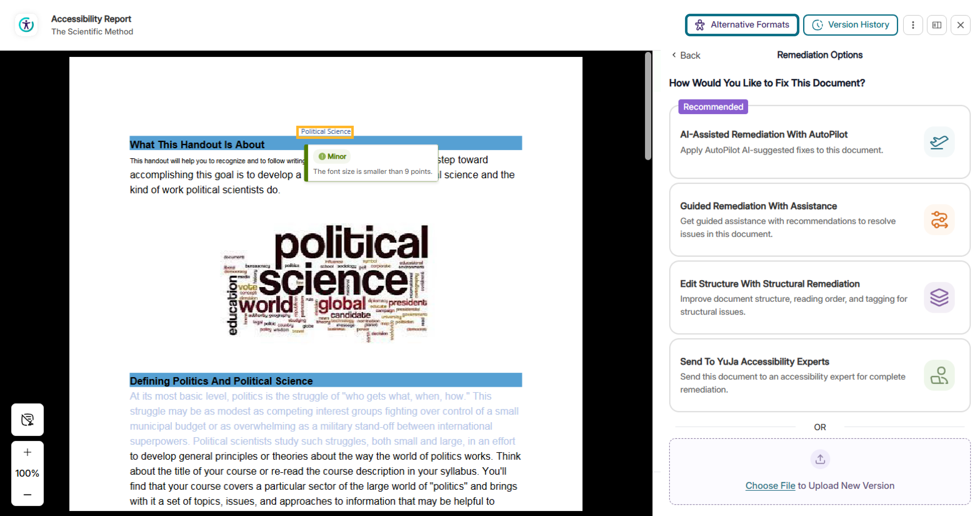Click the Remediation Options title
The image size is (980, 516).
[819, 55]
